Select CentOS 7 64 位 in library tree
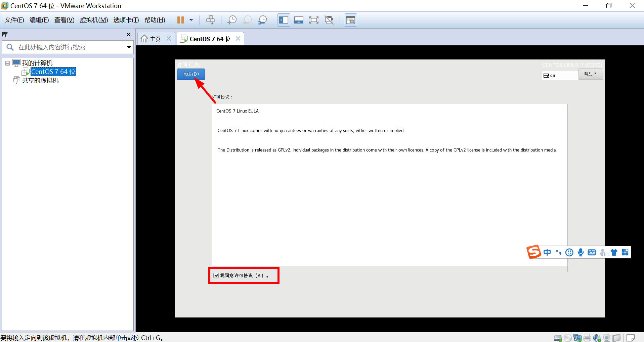 tap(53, 72)
